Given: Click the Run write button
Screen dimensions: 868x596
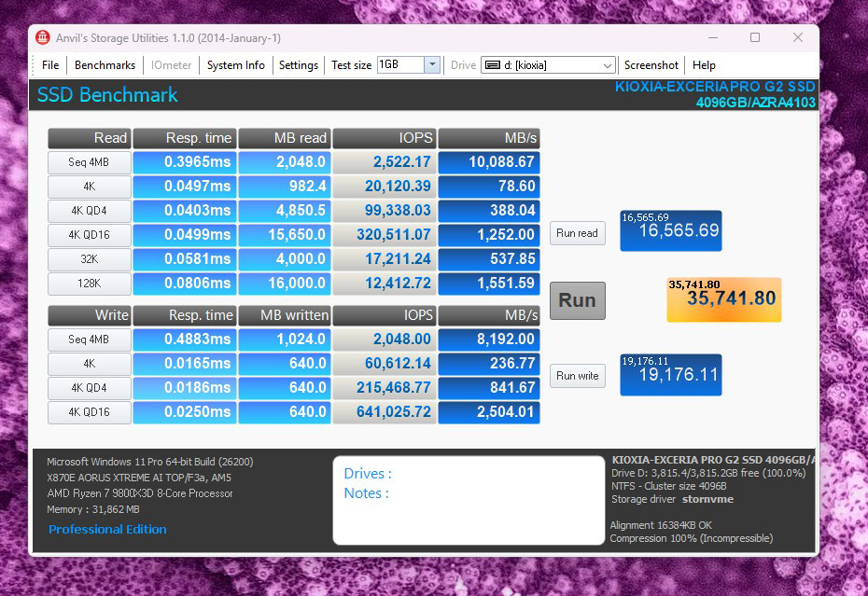Looking at the screenshot, I should (x=577, y=376).
